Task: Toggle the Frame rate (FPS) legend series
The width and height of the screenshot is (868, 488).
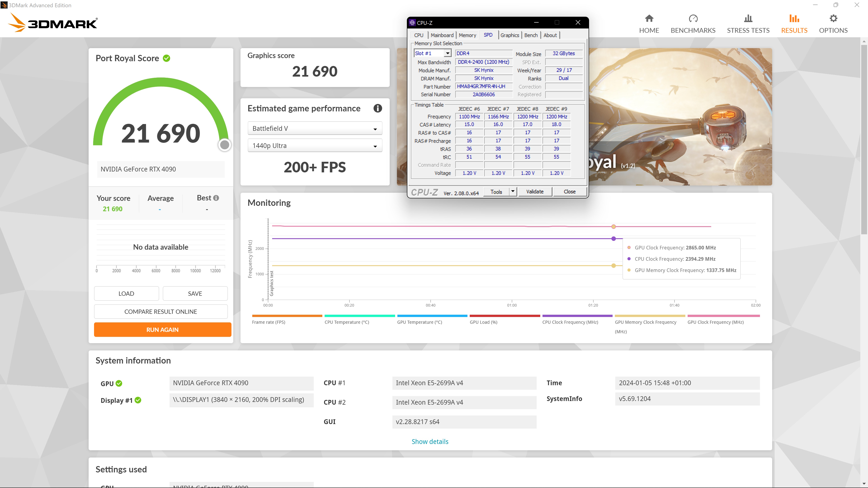Action: 269,322
